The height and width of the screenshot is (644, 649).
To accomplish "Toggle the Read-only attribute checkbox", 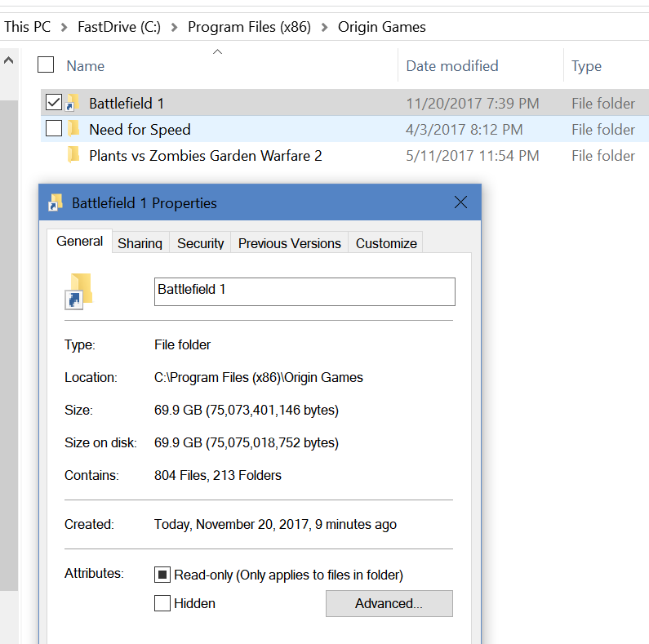I will click(162, 575).
